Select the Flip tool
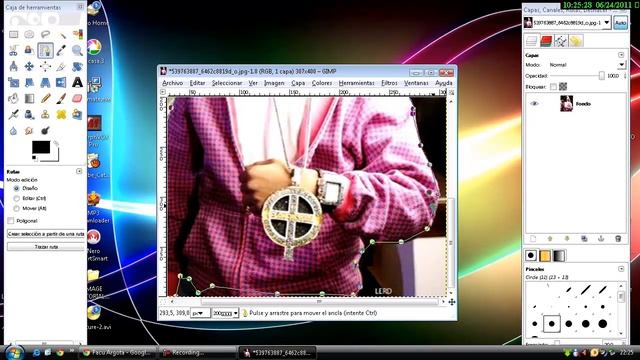Image resolution: width=640 pixels, height=360 pixels. pos(61,82)
